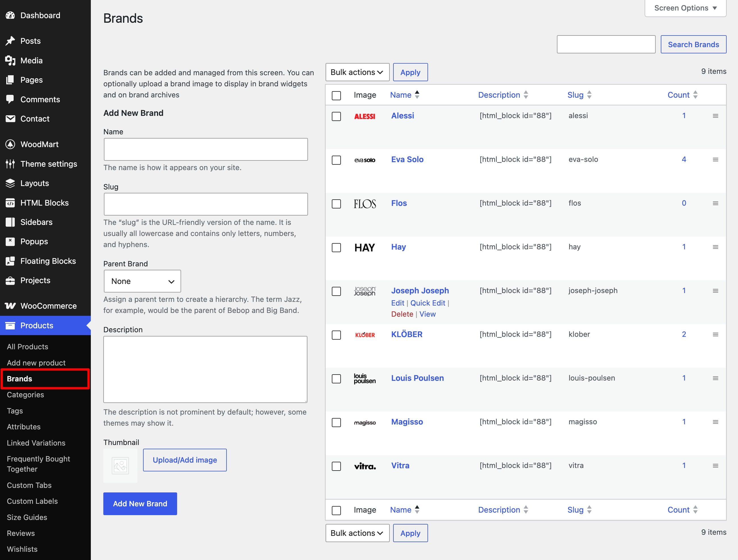Click the Alessi row drag handle
This screenshot has height=560, width=738.
click(715, 116)
